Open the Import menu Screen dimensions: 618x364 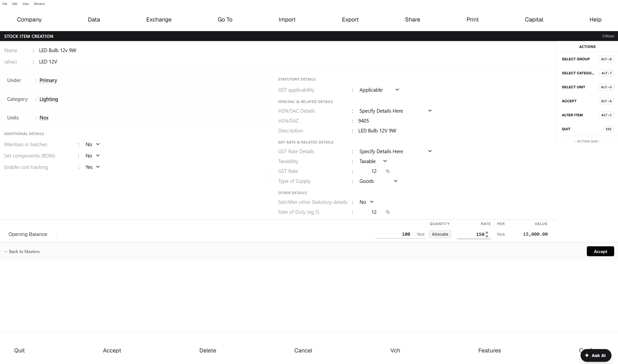tap(287, 20)
